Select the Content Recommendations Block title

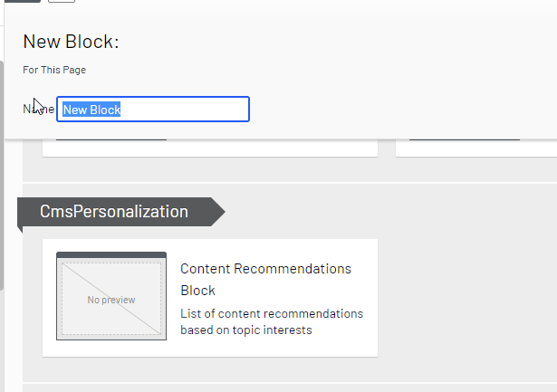coord(265,279)
